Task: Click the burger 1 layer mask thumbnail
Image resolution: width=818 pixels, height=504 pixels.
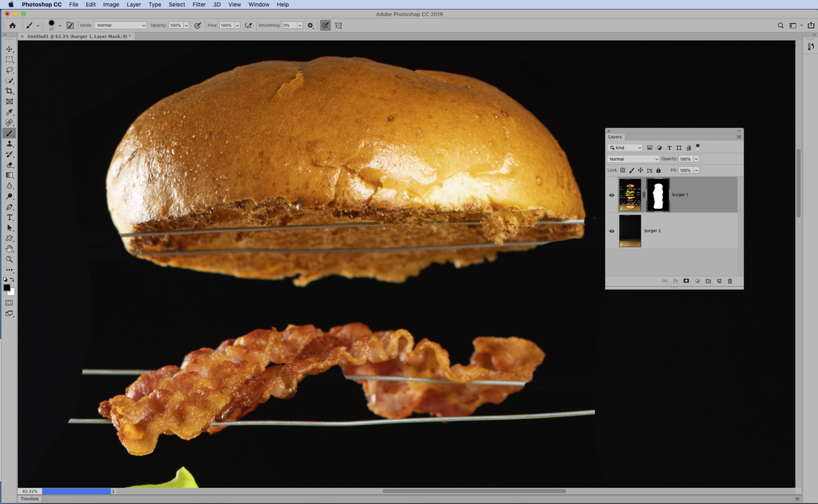Action: click(658, 195)
